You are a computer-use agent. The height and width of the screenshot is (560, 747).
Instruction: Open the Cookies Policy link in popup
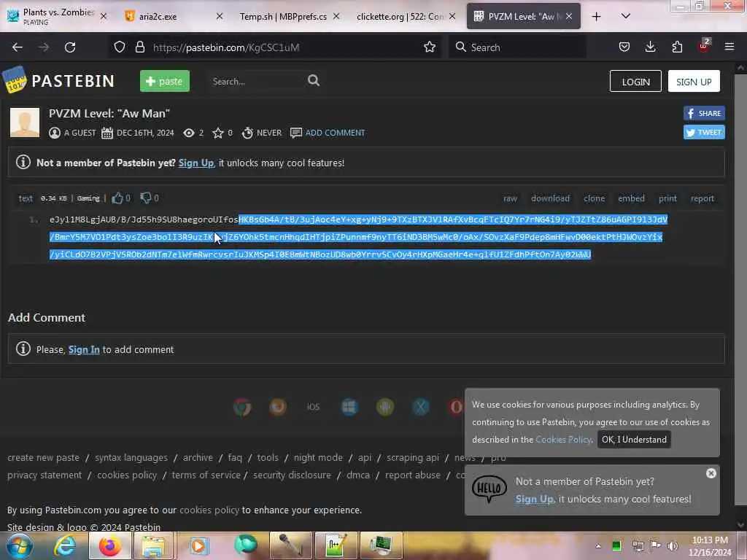point(563,440)
